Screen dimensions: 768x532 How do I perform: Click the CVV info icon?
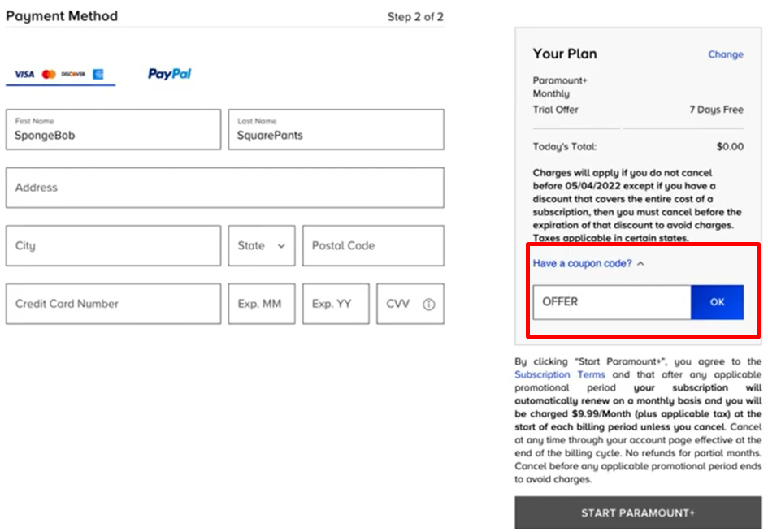(x=429, y=305)
